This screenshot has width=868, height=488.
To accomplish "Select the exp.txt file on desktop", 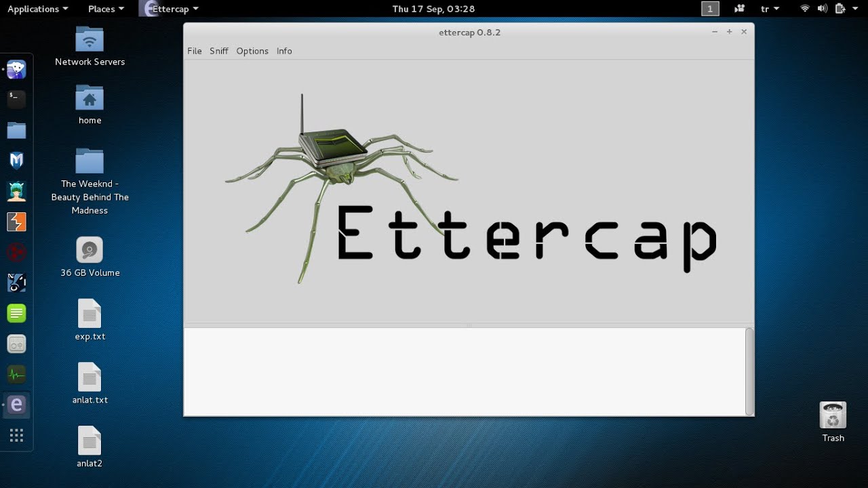I will pyautogui.click(x=90, y=320).
